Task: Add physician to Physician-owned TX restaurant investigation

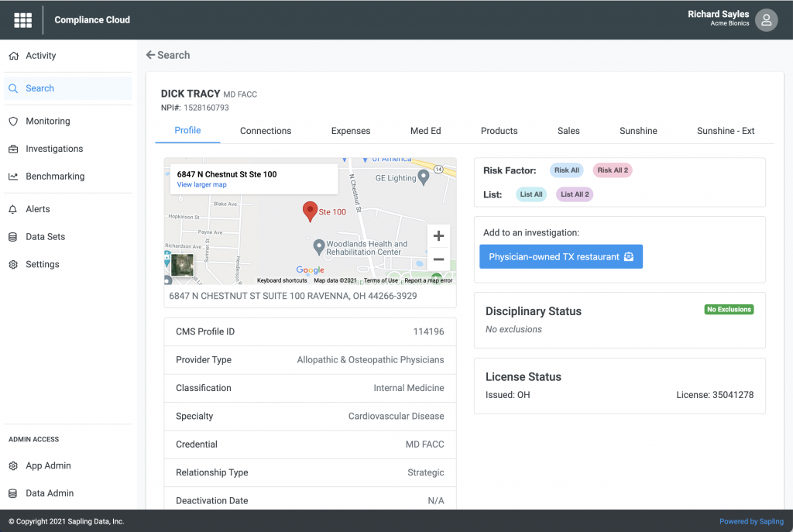Action: click(x=561, y=256)
